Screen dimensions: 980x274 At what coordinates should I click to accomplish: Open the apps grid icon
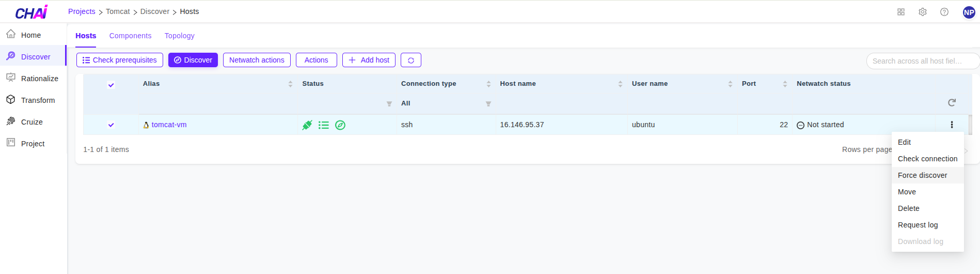tap(901, 12)
